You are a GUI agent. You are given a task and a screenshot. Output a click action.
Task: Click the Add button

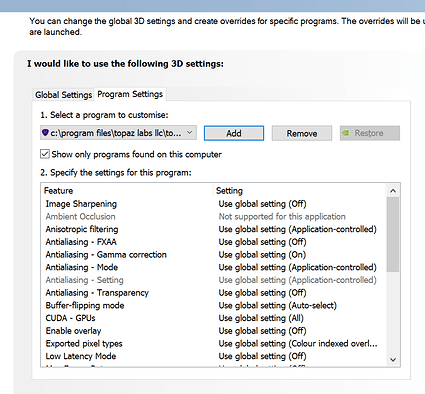pos(234,133)
